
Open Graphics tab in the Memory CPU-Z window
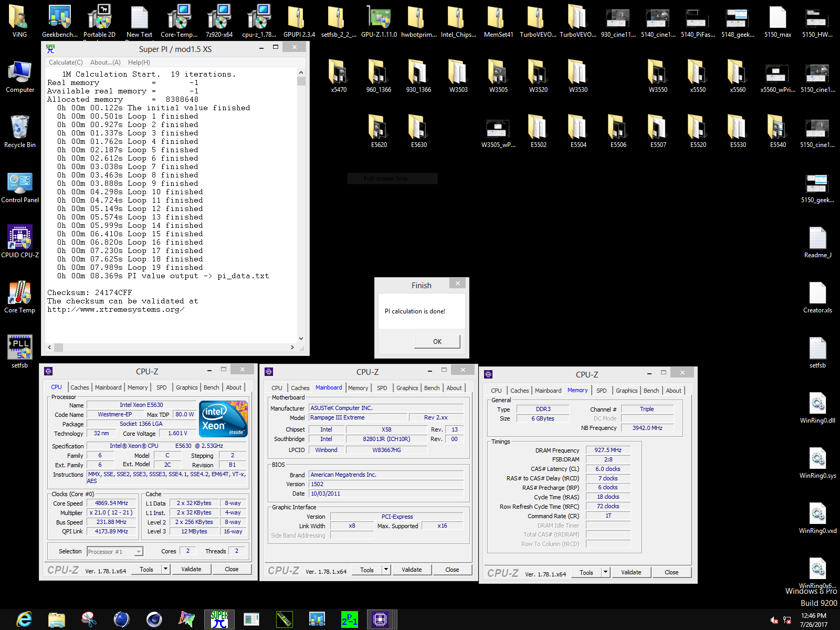[x=627, y=391]
